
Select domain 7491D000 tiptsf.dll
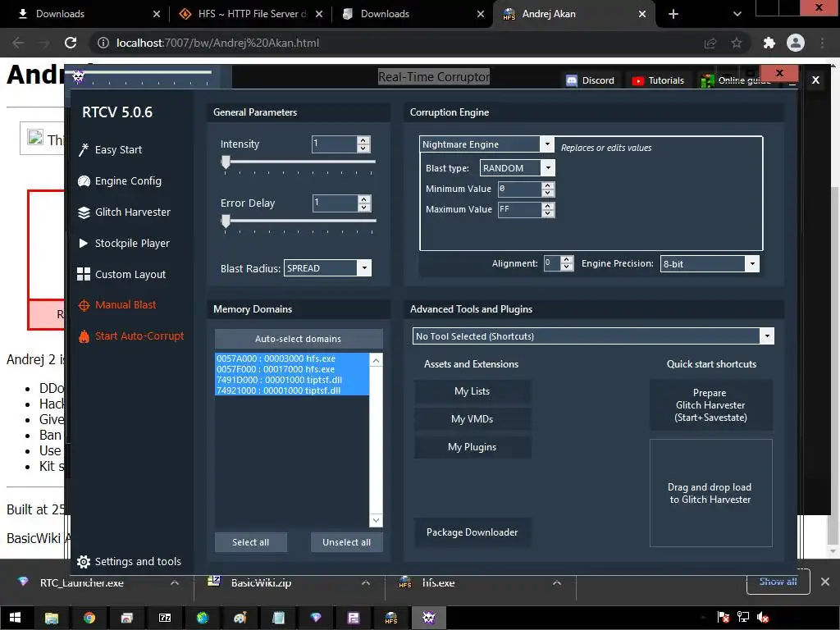(292, 380)
